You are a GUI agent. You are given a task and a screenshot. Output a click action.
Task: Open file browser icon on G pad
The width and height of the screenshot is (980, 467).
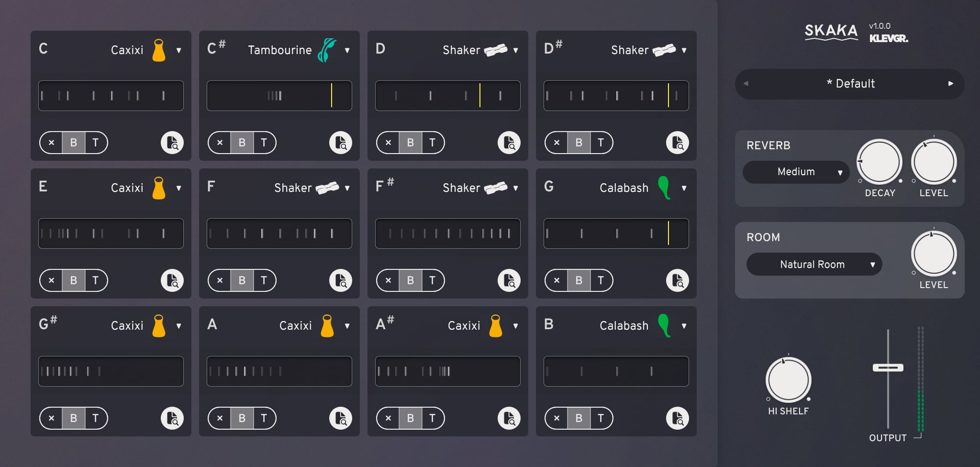[678, 280]
